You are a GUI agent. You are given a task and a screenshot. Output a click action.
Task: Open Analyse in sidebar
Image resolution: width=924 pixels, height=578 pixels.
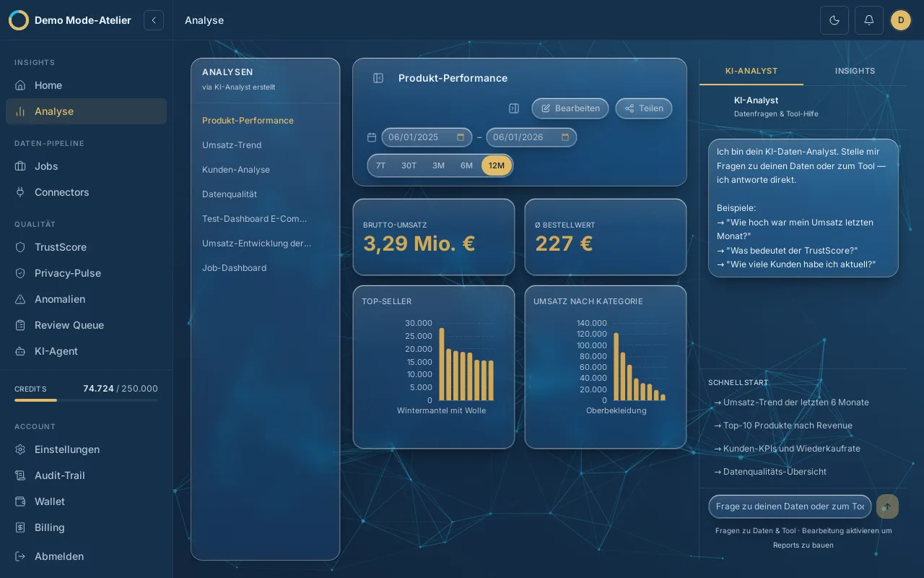[86, 111]
